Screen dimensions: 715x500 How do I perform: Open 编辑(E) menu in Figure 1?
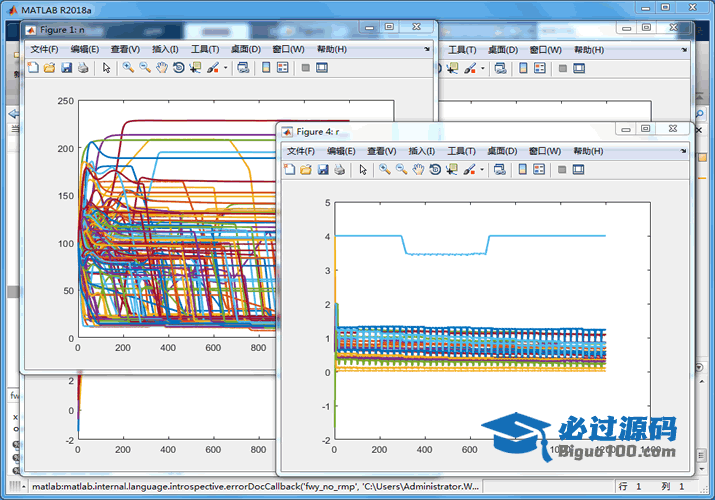click(85, 49)
